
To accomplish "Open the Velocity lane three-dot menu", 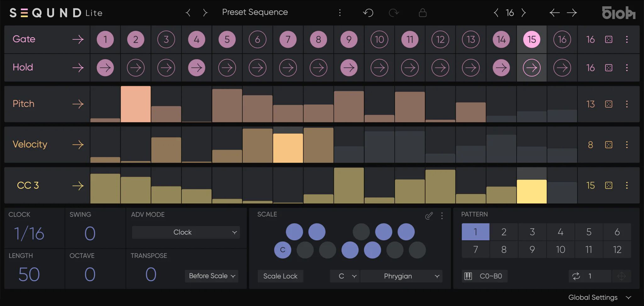I will click(627, 145).
